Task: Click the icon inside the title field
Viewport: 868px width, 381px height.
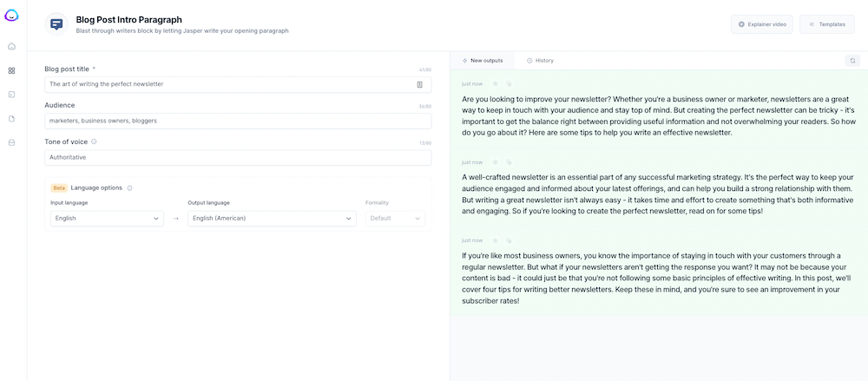Action: point(419,84)
